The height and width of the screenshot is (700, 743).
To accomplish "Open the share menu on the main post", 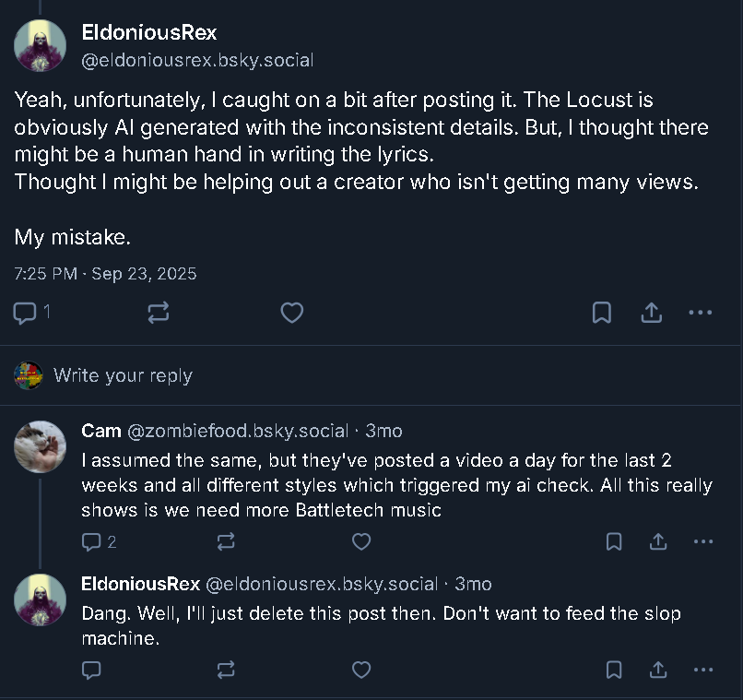I will 651,313.
